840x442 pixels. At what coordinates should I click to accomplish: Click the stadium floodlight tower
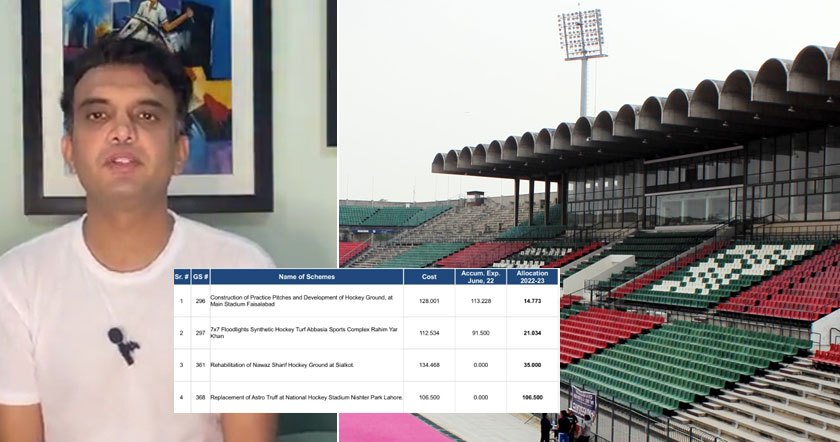(582, 62)
